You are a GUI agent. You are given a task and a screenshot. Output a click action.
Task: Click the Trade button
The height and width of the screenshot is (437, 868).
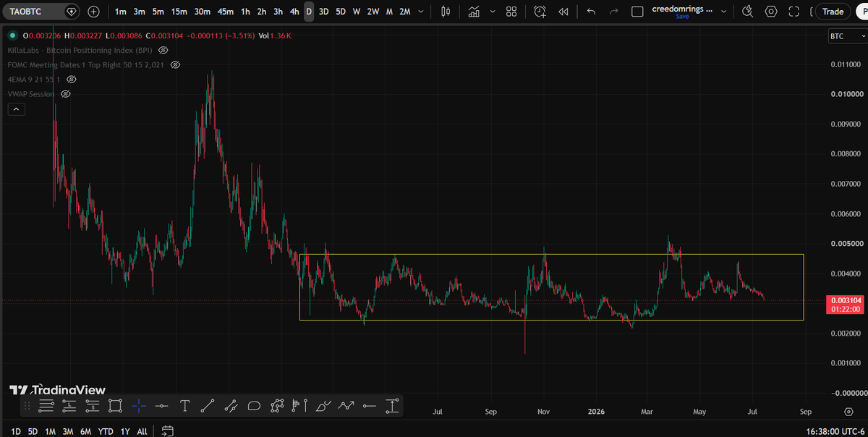click(833, 12)
